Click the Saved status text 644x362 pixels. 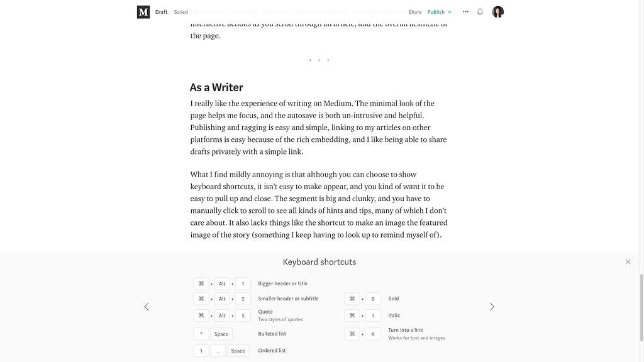(x=181, y=12)
